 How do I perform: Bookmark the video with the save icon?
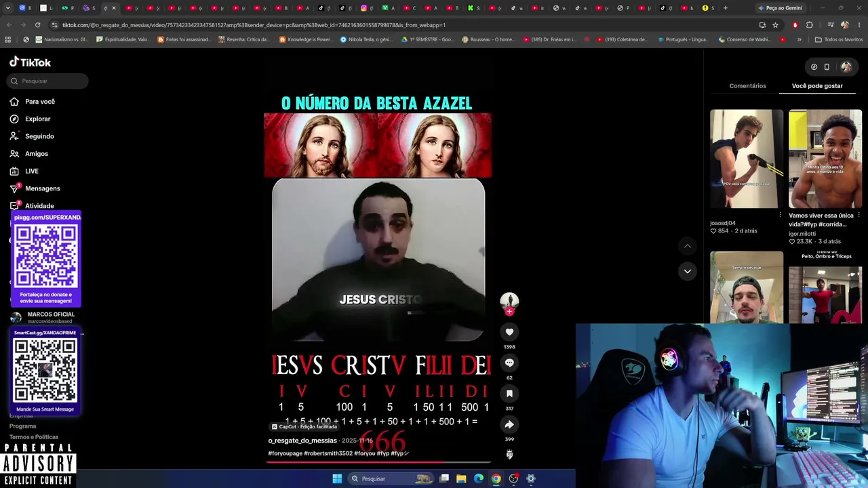(x=509, y=394)
